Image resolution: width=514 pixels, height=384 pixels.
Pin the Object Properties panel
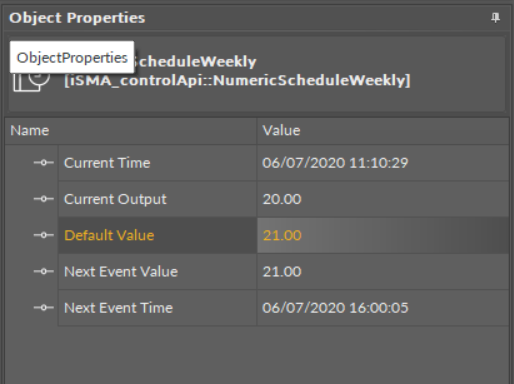pos(495,17)
